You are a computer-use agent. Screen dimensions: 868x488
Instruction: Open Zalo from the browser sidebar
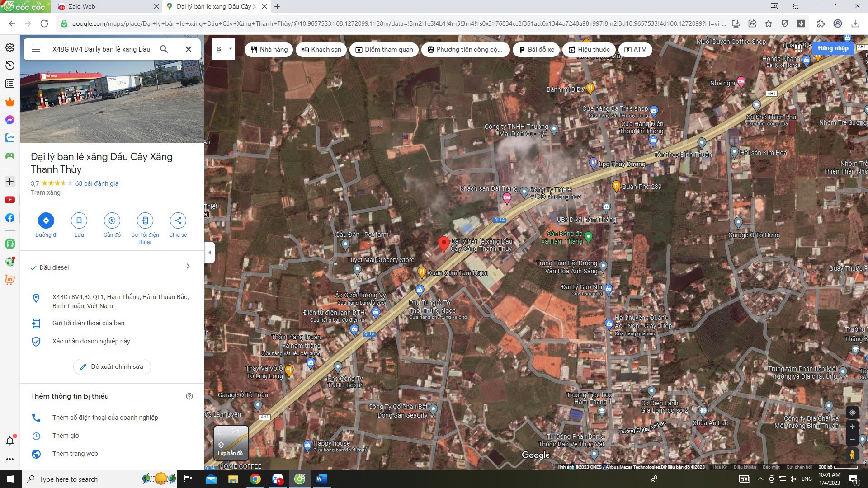coord(10,138)
